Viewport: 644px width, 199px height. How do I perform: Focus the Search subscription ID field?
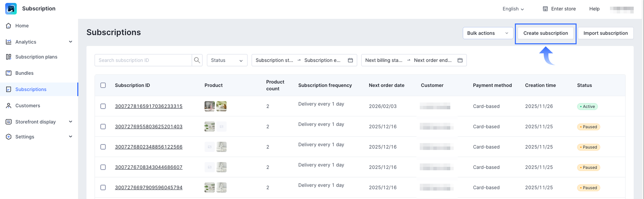click(143, 60)
